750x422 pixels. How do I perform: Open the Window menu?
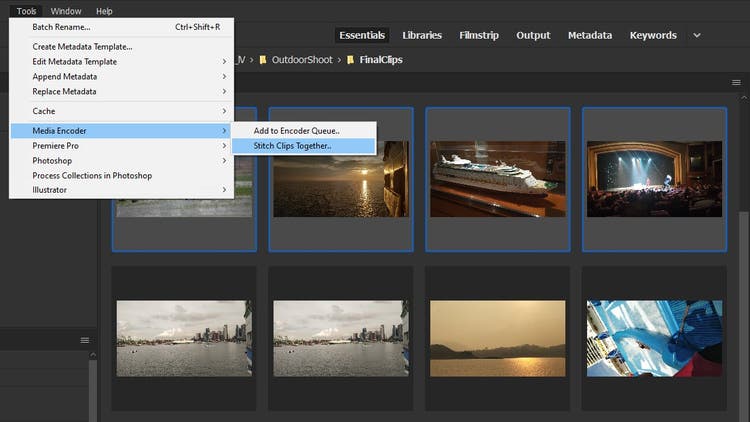(66, 11)
